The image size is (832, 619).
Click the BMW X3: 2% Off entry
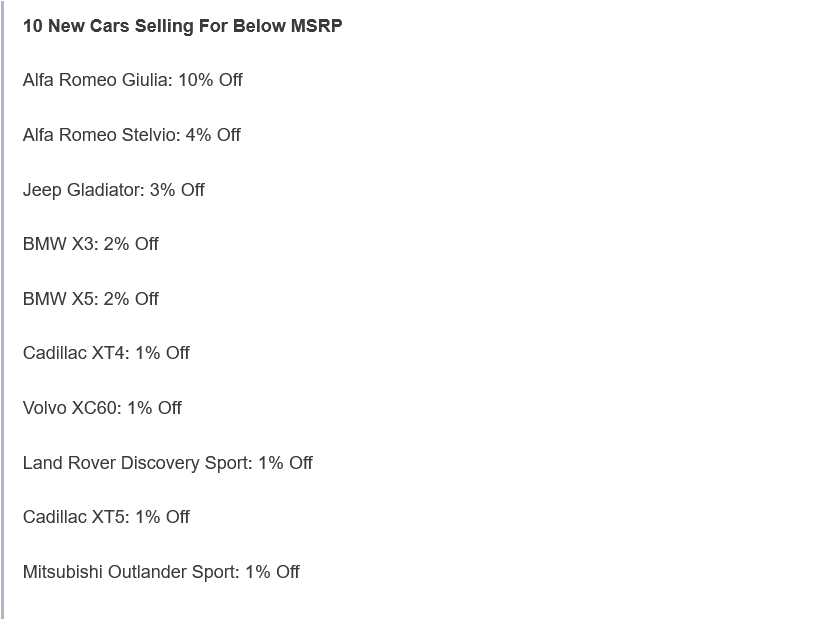point(91,244)
